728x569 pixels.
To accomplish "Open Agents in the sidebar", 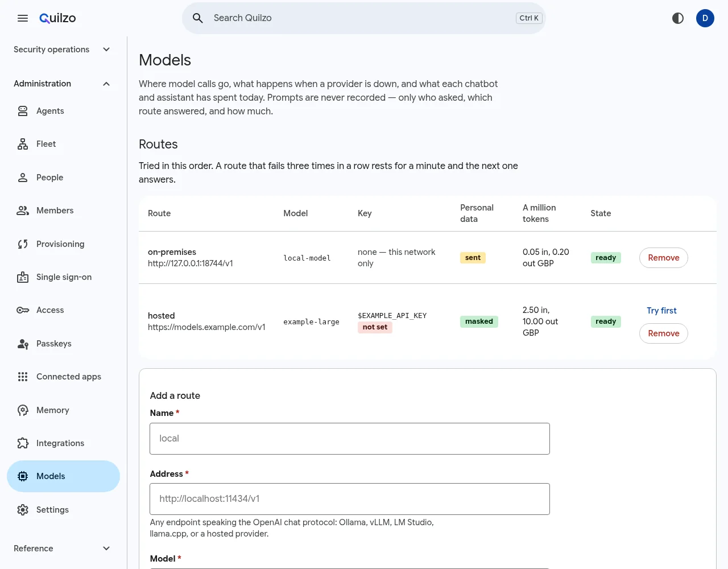I will [63, 111].
